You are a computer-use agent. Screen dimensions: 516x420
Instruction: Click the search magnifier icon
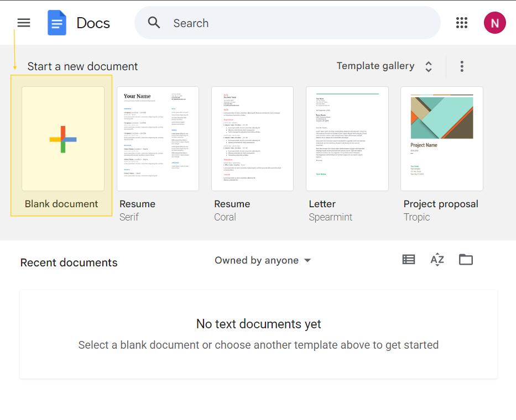click(154, 23)
